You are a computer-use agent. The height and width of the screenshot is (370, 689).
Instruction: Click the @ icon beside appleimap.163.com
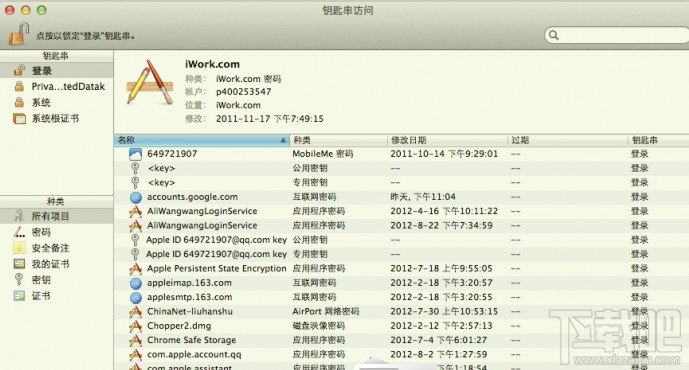[136, 283]
